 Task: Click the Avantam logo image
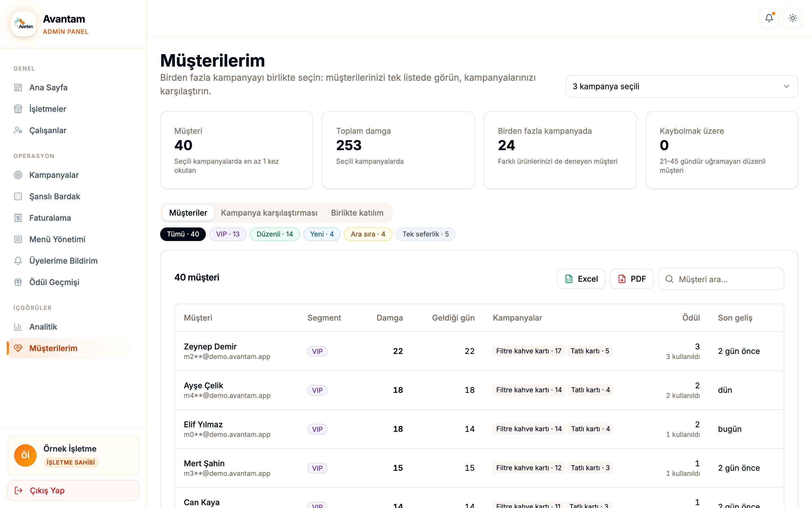[24, 24]
